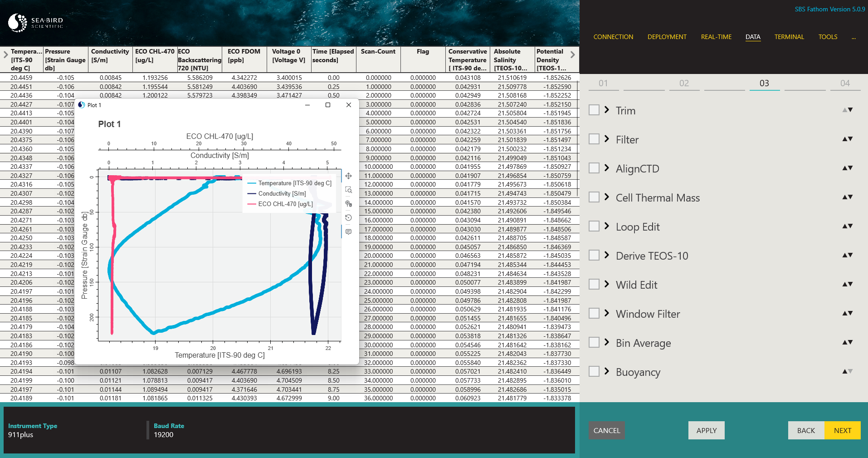The image size is (868, 458).
Task: Expand Cell Thermal Mass options
Action: (607, 197)
